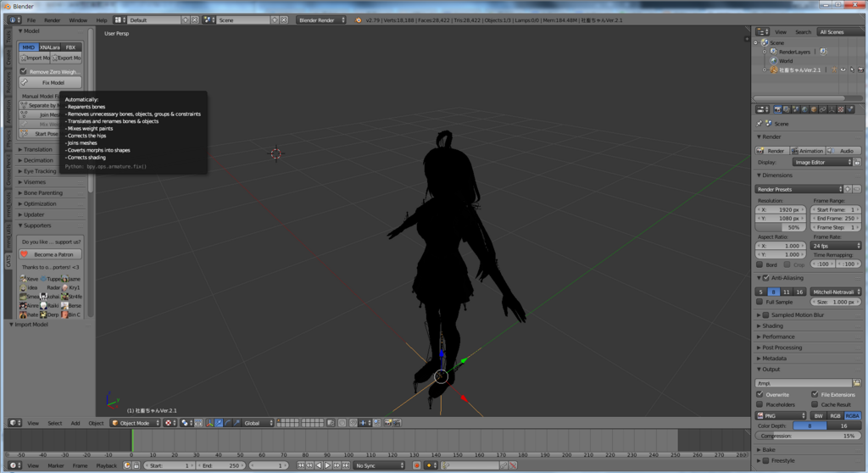The height and width of the screenshot is (473, 868).
Task: Select the FBX tab
Action: 71,47
